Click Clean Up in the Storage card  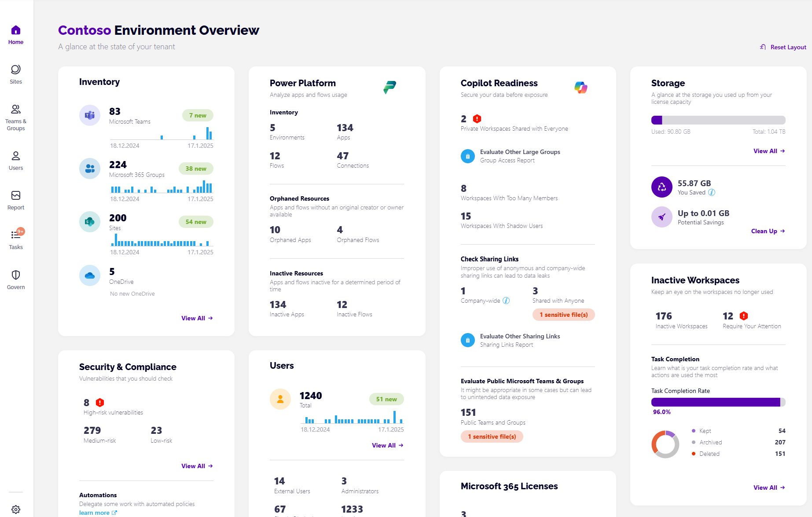(x=767, y=231)
